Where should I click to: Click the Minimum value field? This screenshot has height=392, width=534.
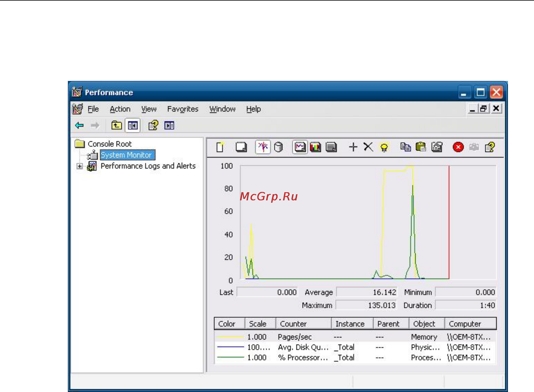(x=466, y=292)
